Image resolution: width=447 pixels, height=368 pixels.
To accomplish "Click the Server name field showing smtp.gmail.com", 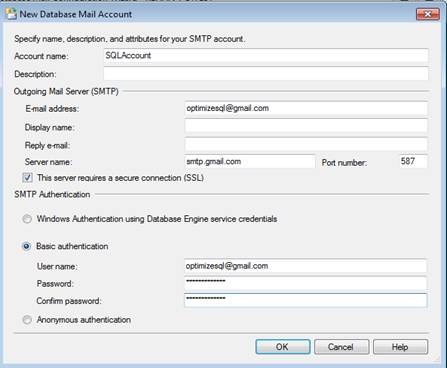I will (250, 162).
